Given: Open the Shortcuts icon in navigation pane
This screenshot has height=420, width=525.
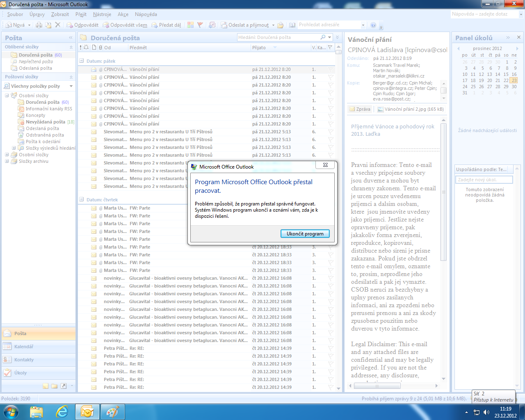Looking at the screenshot, I should tap(64, 386).
